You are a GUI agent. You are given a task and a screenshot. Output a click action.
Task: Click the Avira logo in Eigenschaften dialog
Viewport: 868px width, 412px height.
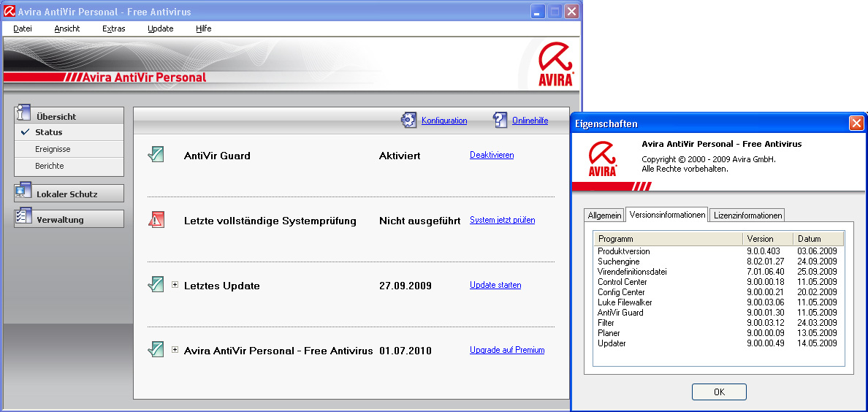coord(602,159)
